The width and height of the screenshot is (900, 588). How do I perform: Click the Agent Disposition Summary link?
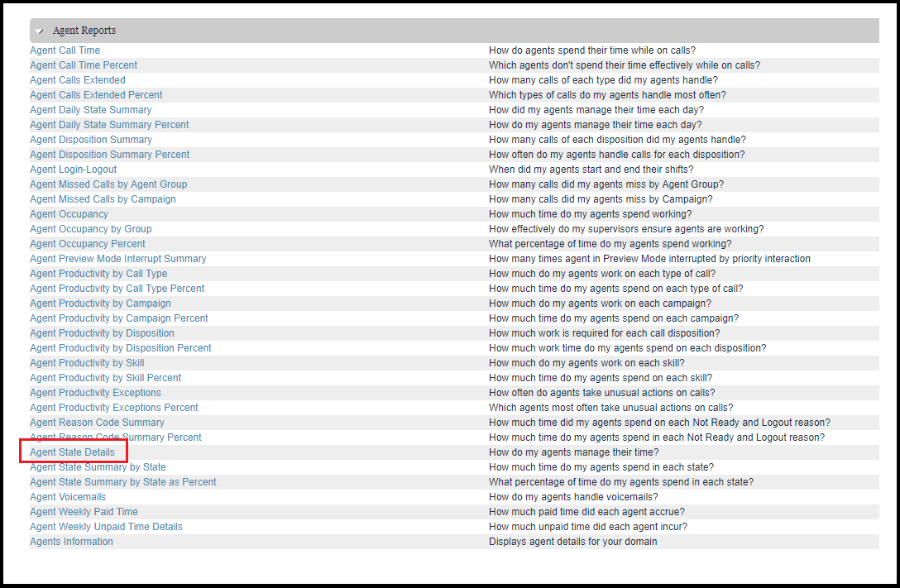91,140
